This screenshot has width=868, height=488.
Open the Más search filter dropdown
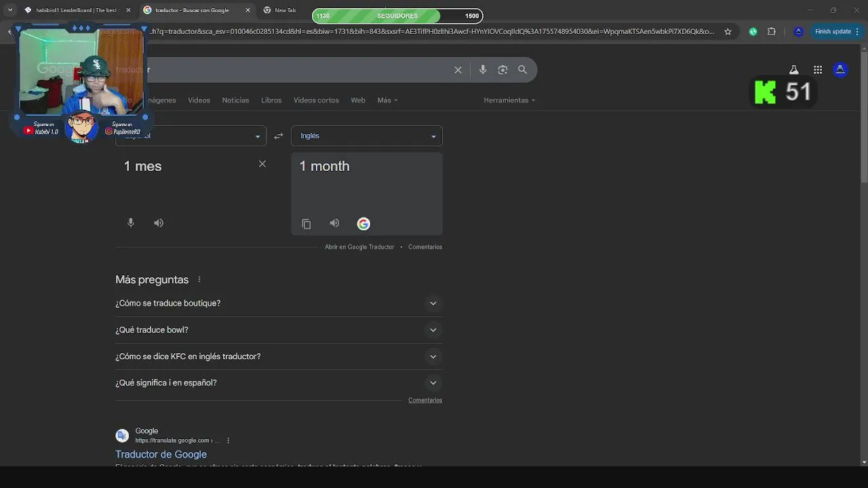(x=387, y=100)
